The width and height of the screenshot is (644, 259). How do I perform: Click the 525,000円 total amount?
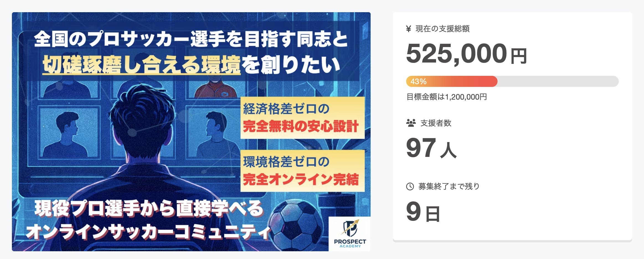pyautogui.click(x=466, y=54)
